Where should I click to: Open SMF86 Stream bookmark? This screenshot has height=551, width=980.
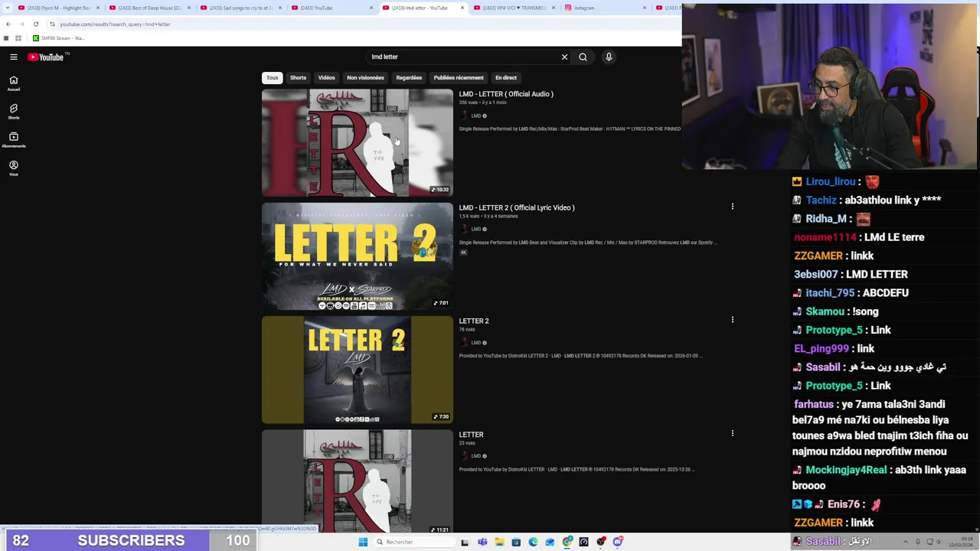pyautogui.click(x=59, y=38)
